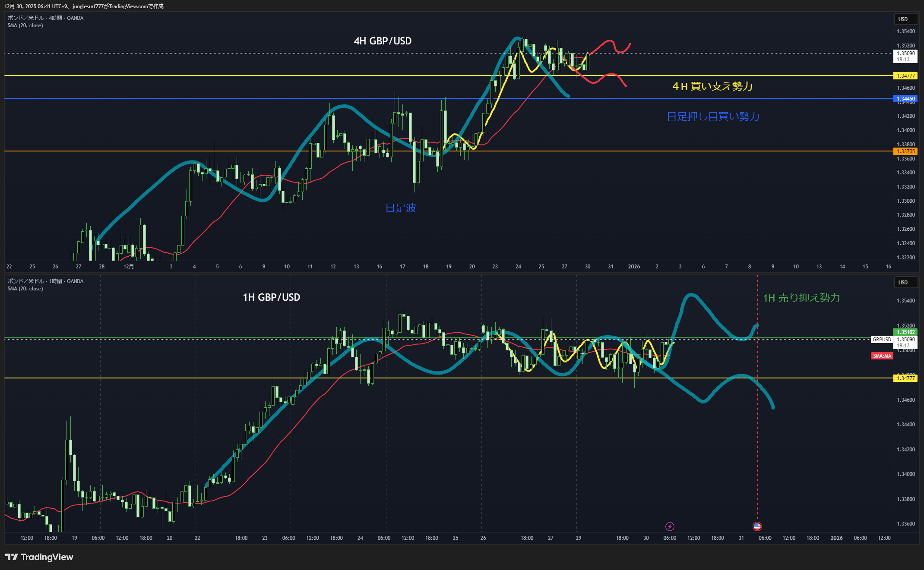Click the red SMA:MA label tag

point(882,356)
